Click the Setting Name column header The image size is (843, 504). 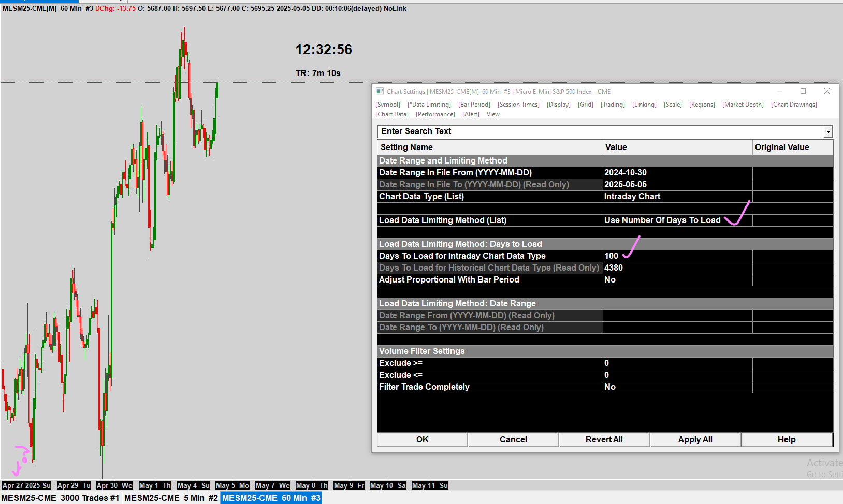click(490, 147)
